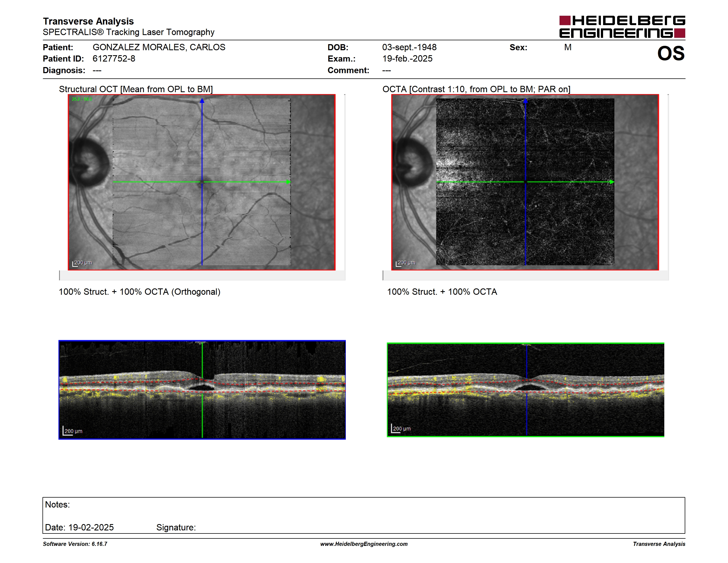
Task: Click the patient name GONZALEZ MORALES, CARLOS
Action: coord(159,47)
